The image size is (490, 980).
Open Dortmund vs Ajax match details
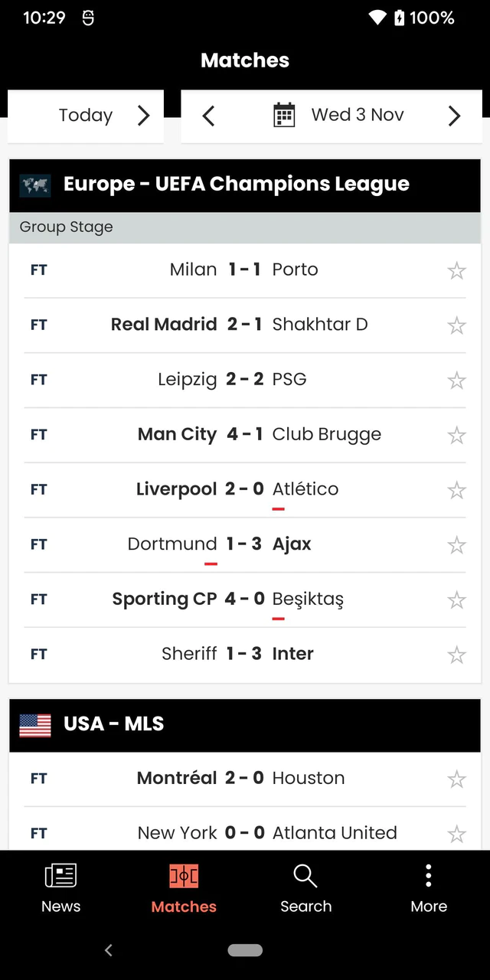(243, 544)
